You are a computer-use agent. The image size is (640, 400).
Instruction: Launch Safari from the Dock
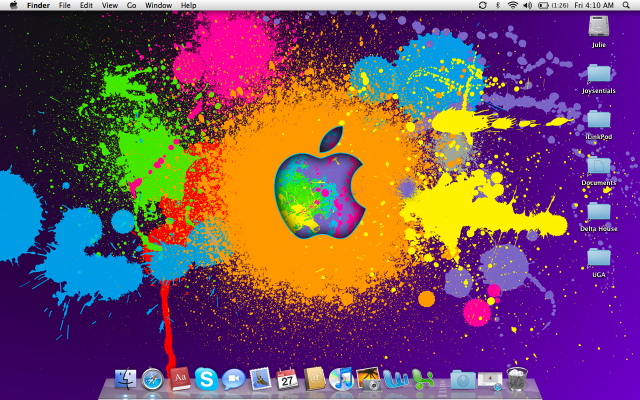153,379
